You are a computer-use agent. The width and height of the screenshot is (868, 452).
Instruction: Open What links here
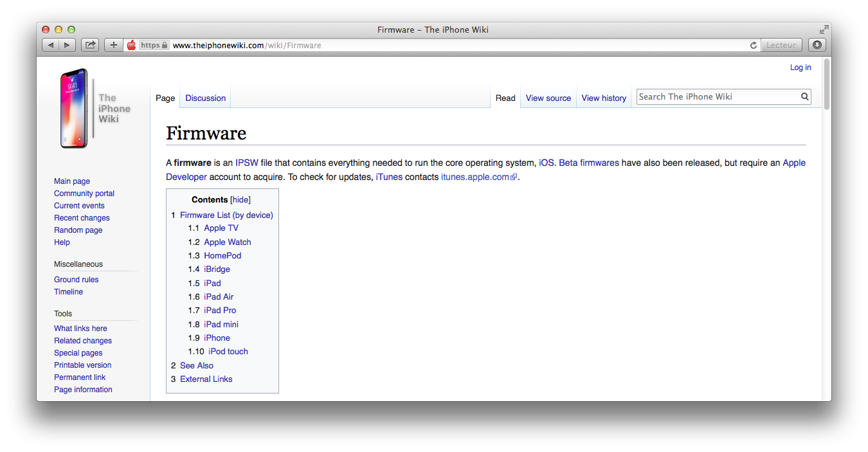pyautogui.click(x=80, y=329)
